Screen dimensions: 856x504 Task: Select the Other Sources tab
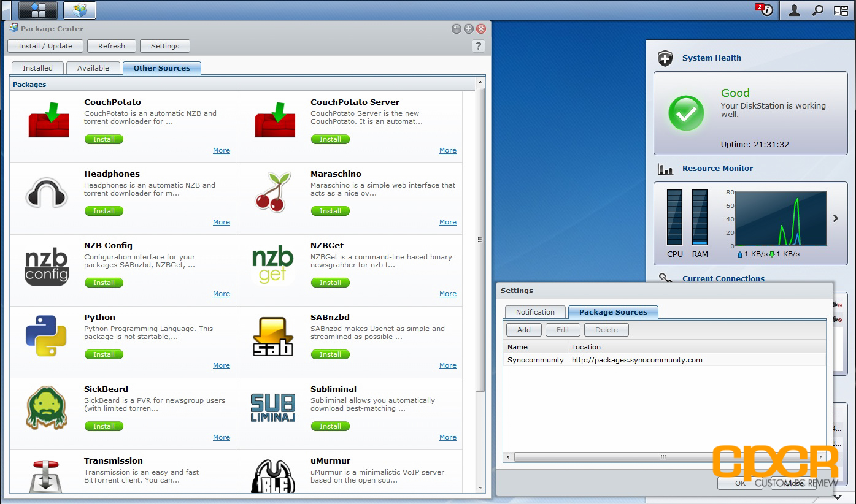point(162,68)
